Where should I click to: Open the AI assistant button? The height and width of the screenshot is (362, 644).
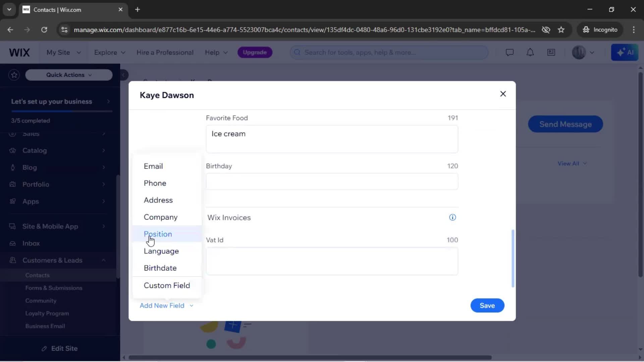625,53
